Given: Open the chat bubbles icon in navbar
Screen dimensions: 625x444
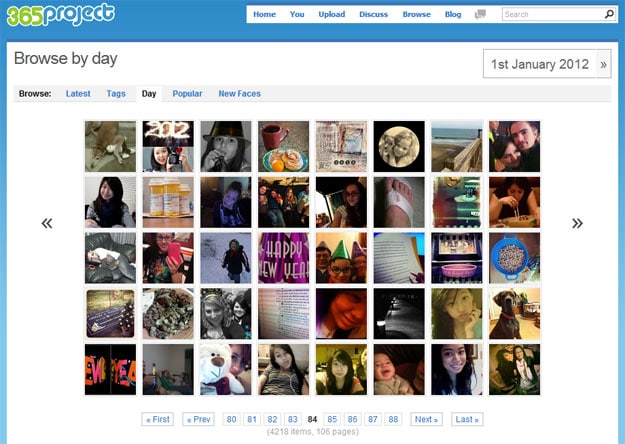Looking at the screenshot, I should click(481, 15).
